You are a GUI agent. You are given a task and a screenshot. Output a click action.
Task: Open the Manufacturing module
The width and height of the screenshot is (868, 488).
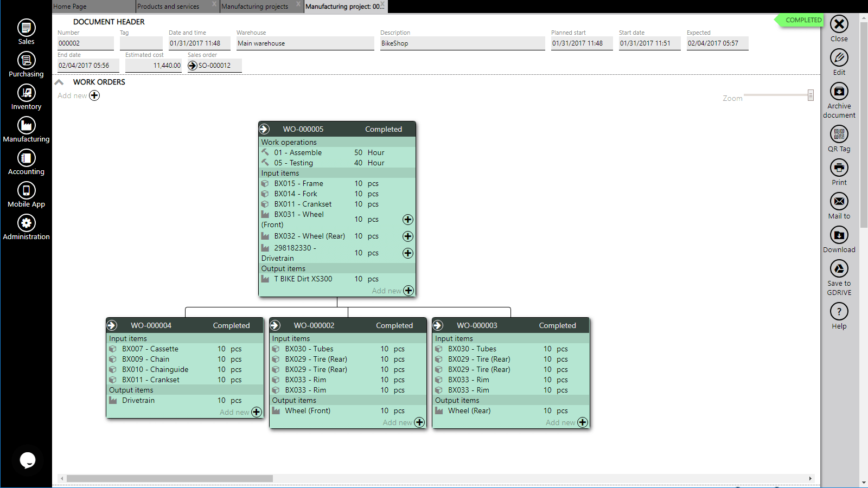click(26, 125)
